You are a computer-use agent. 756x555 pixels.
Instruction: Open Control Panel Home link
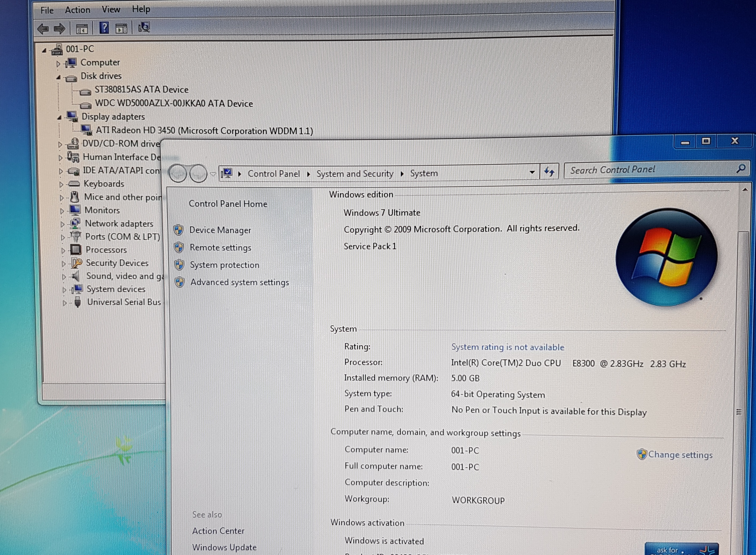[x=228, y=203]
